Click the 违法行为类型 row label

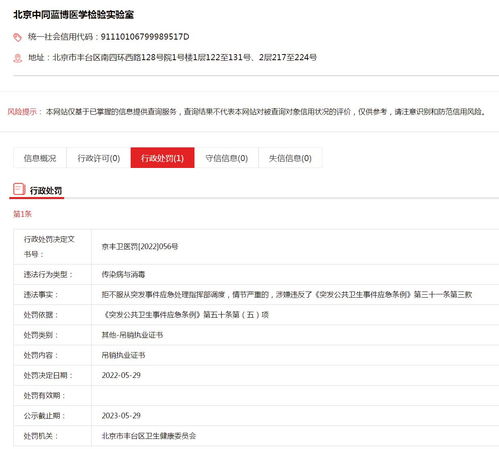(48, 275)
